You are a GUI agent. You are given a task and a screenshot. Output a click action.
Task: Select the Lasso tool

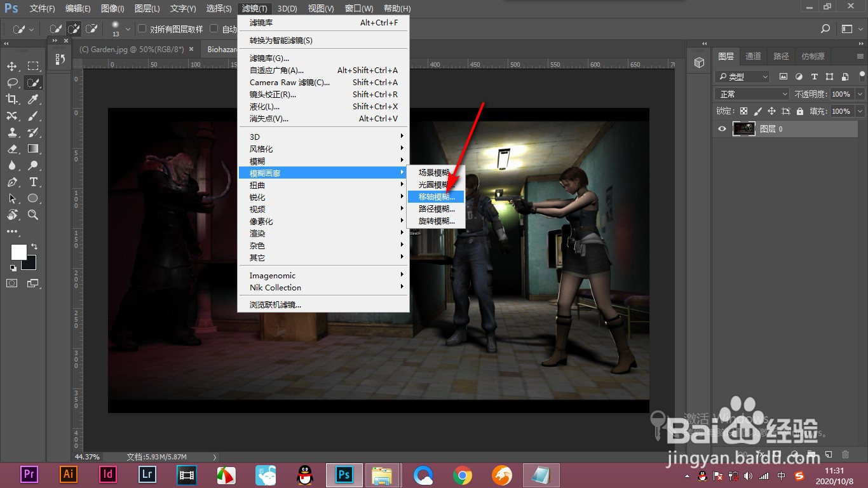coord(12,83)
